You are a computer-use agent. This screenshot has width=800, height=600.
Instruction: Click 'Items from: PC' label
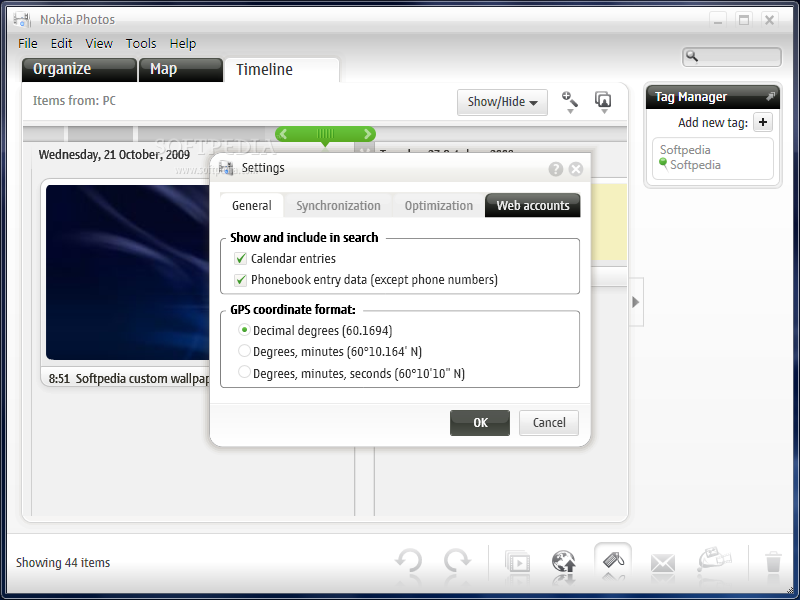[x=74, y=101]
